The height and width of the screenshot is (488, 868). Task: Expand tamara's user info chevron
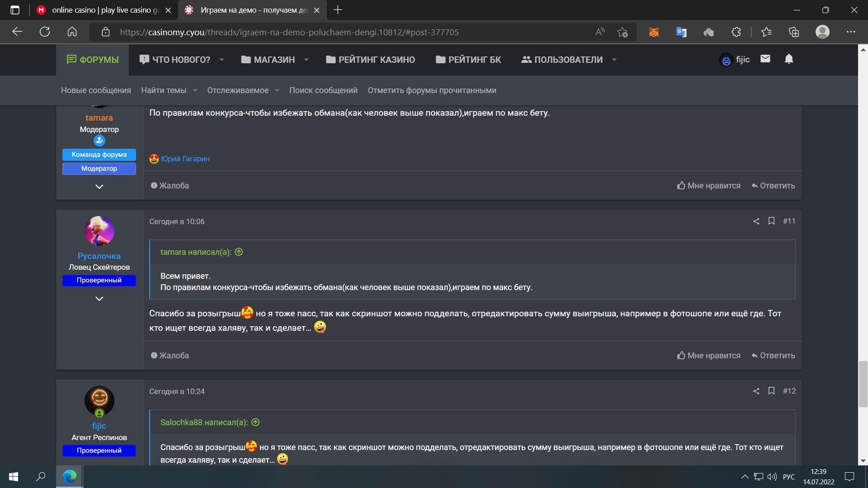(99, 187)
